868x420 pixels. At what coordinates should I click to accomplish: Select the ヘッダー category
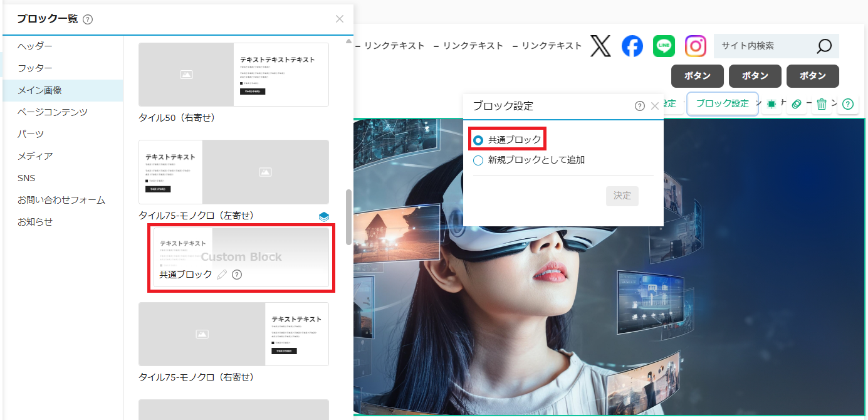pos(63,46)
